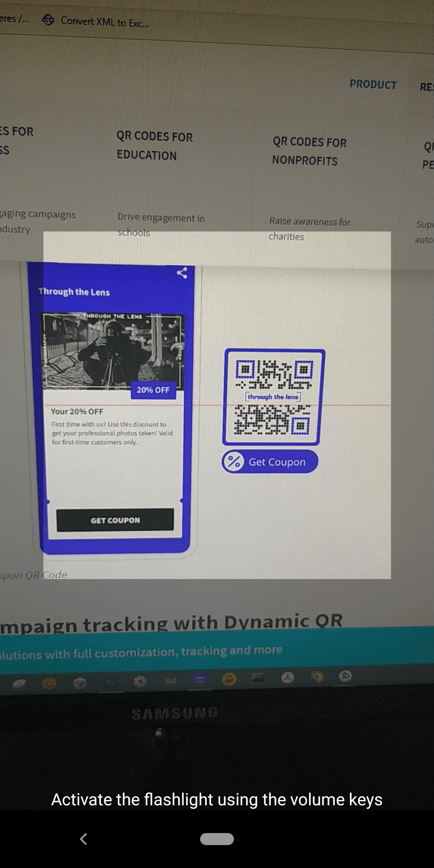
Task: Click the black GET COUPON button
Action: point(115,520)
